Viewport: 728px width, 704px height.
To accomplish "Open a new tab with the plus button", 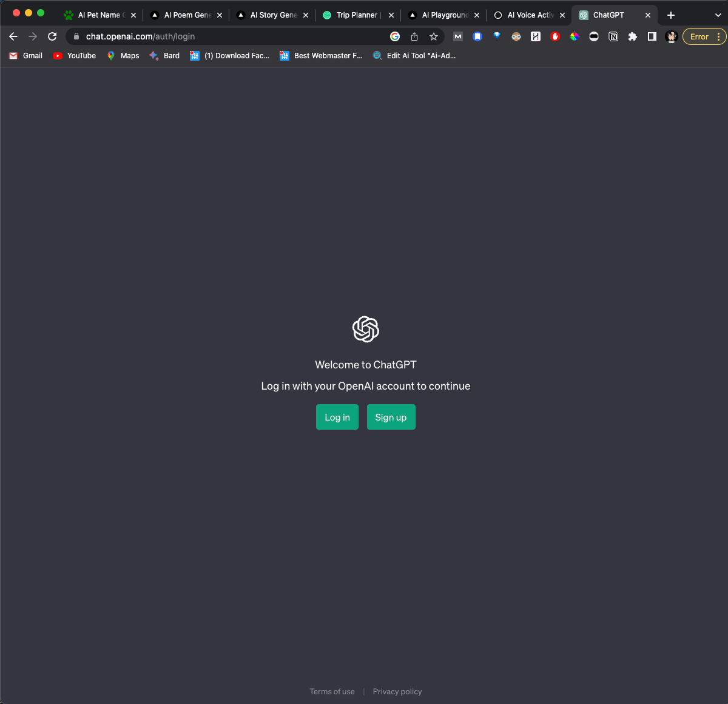I will [671, 15].
